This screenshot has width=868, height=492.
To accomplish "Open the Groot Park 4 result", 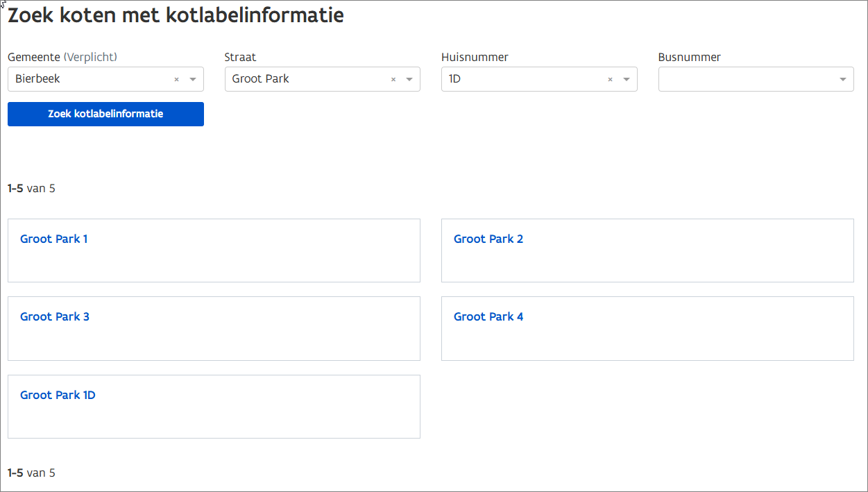I will point(488,317).
